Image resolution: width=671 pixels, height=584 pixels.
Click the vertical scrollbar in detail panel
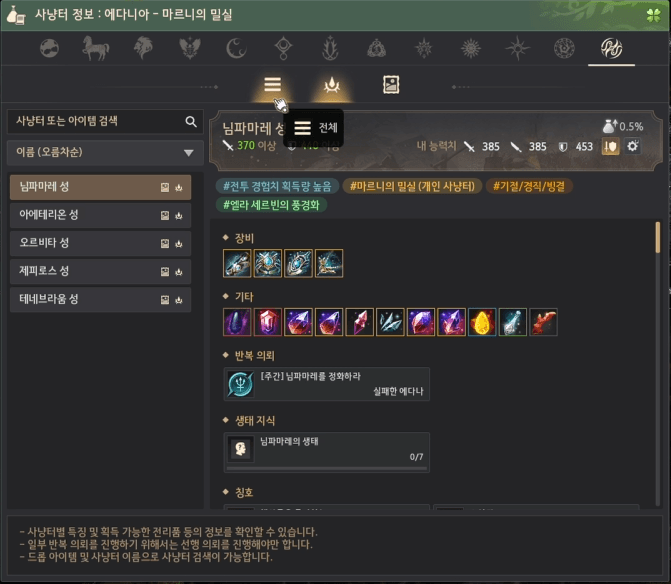658,364
